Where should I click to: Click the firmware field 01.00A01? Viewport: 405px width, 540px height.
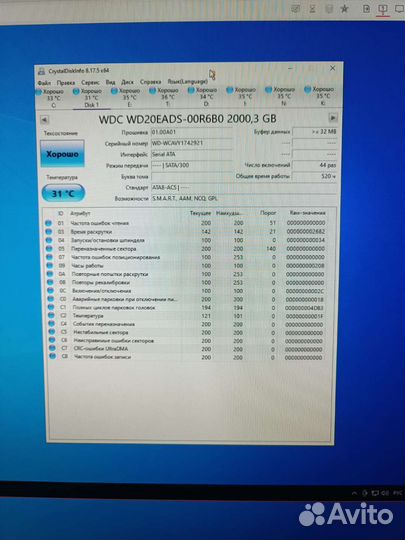point(191,132)
